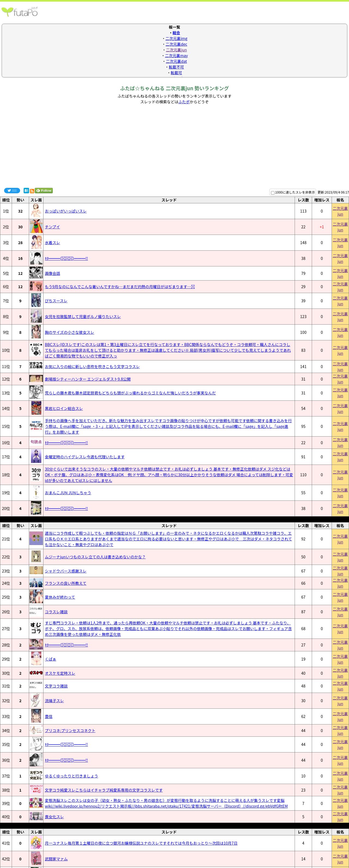Open the 武闘家マァム thread
The width and height of the screenshot is (349, 868).
coord(56,859)
